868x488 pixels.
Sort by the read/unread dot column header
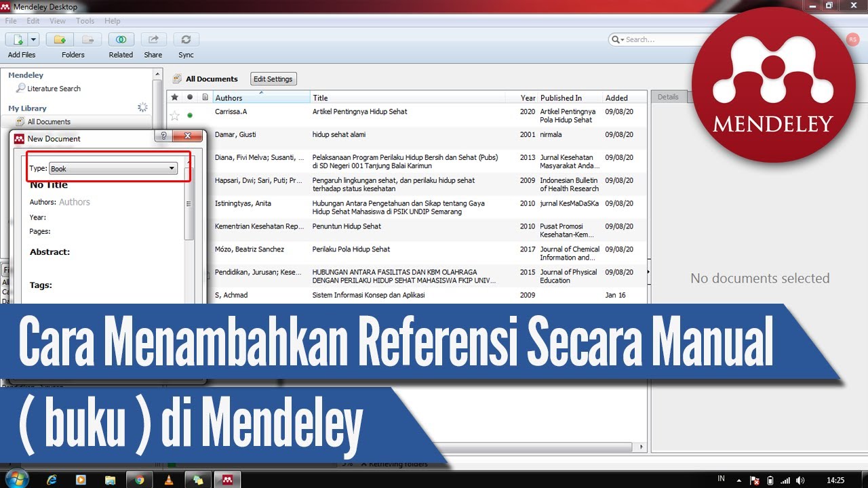[190, 98]
